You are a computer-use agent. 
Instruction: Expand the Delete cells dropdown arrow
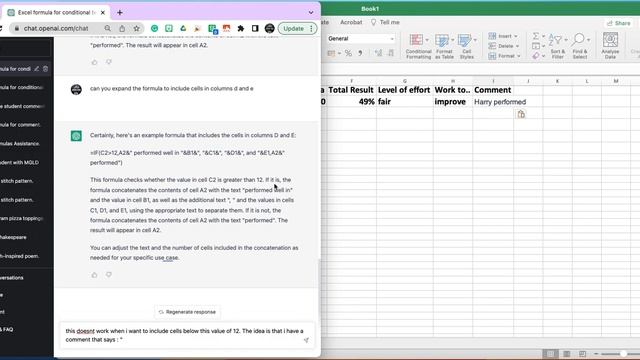pos(518,46)
